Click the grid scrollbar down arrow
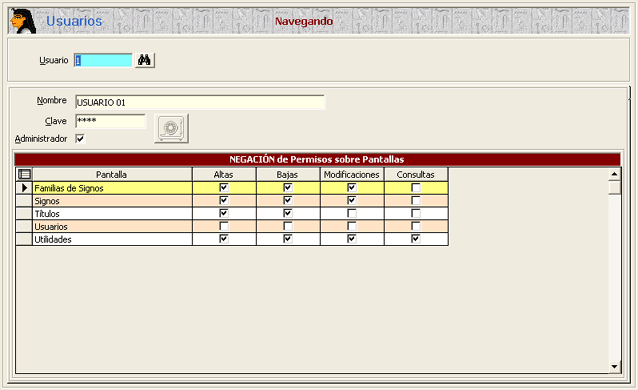Image resolution: width=638 pixels, height=390 pixels. pyautogui.click(x=614, y=367)
